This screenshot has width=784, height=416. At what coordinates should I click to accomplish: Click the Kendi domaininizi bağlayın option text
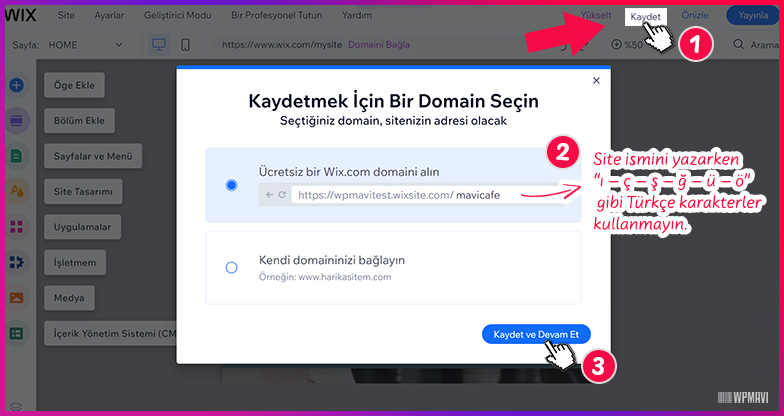(x=332, y=260)
